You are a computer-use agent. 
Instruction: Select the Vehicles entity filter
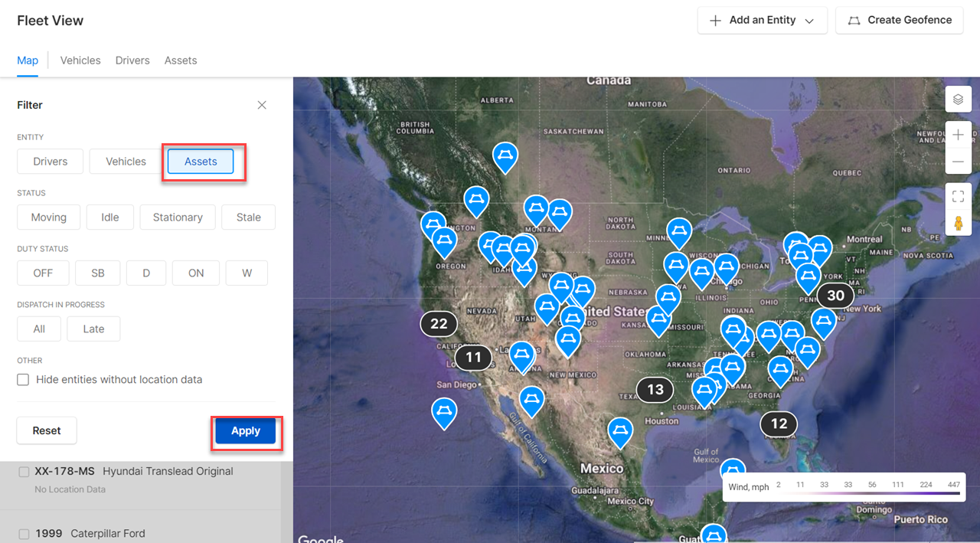[x=126, y=162]
